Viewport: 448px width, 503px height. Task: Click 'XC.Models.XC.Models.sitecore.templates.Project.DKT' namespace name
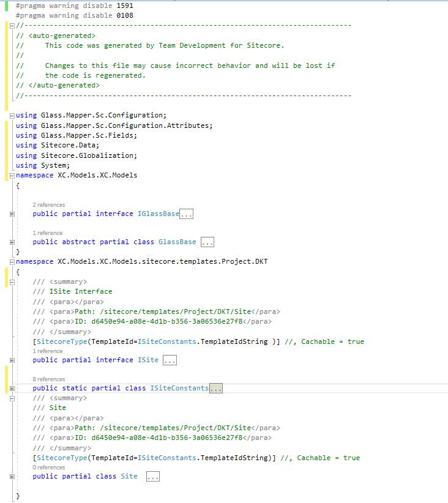click(163, 261)
